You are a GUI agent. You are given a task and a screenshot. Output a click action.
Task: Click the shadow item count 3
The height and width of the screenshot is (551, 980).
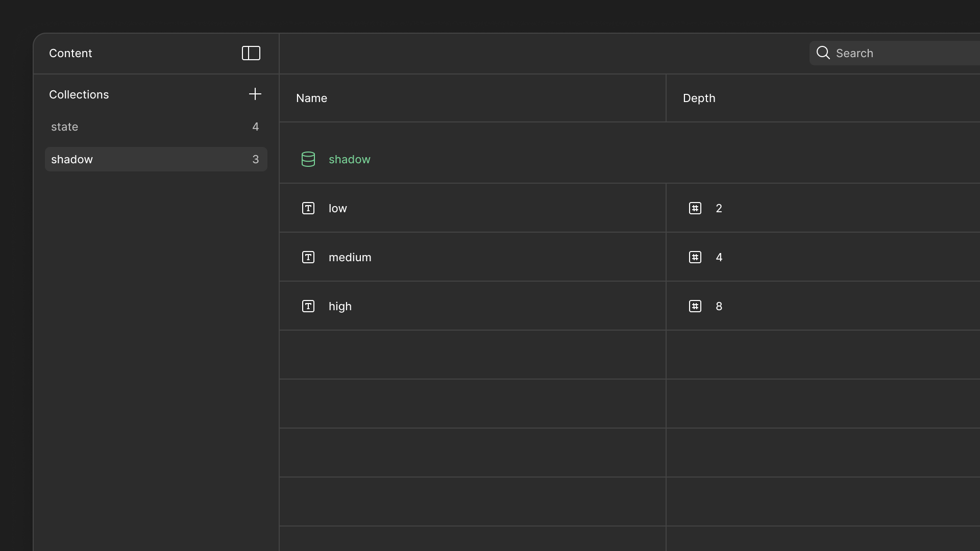(x=256, y=159)
